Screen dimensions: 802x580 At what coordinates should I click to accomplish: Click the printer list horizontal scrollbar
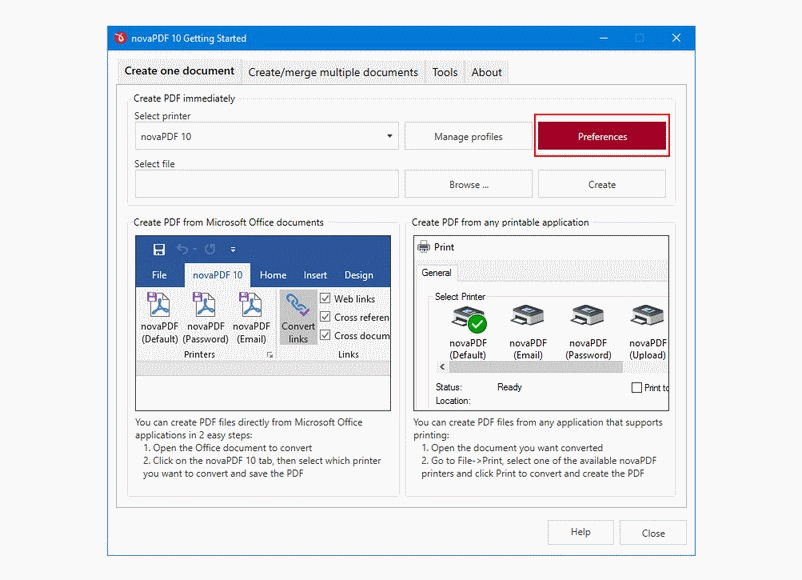[536, 367]
